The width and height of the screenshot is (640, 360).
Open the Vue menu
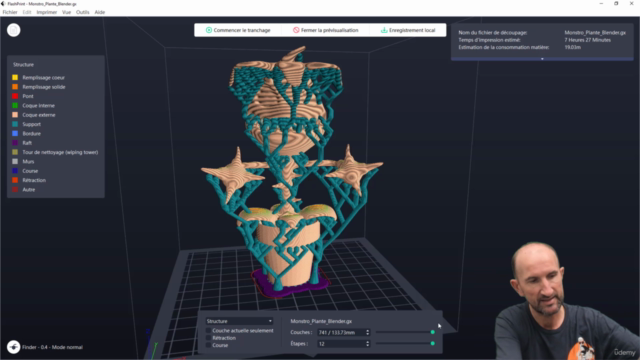67,12
